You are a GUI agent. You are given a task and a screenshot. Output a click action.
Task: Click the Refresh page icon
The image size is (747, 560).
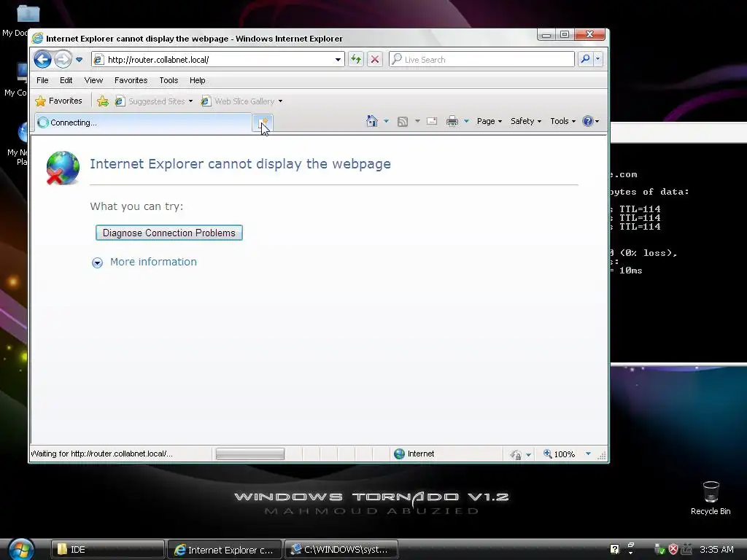(356, 60)
